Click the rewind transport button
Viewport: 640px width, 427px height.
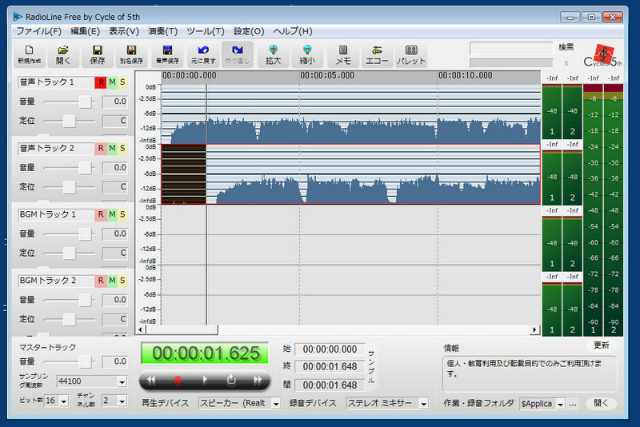coord(151,380)
